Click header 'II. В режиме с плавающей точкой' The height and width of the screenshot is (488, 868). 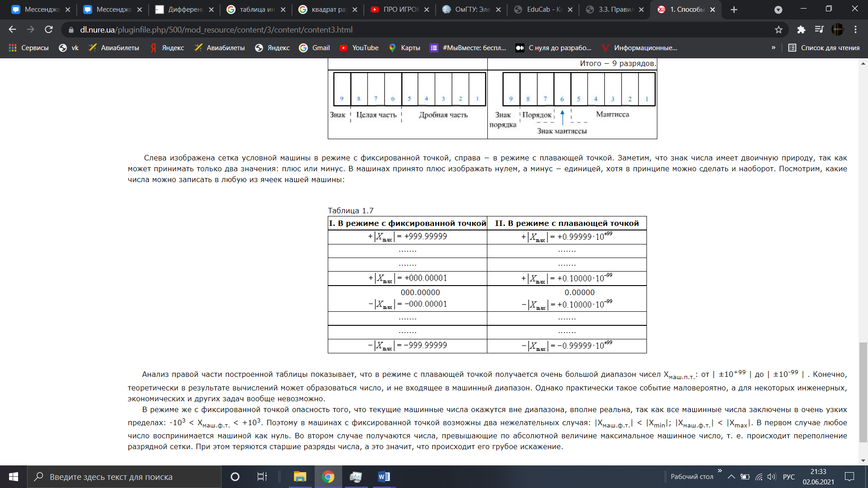tap(567, 223)
